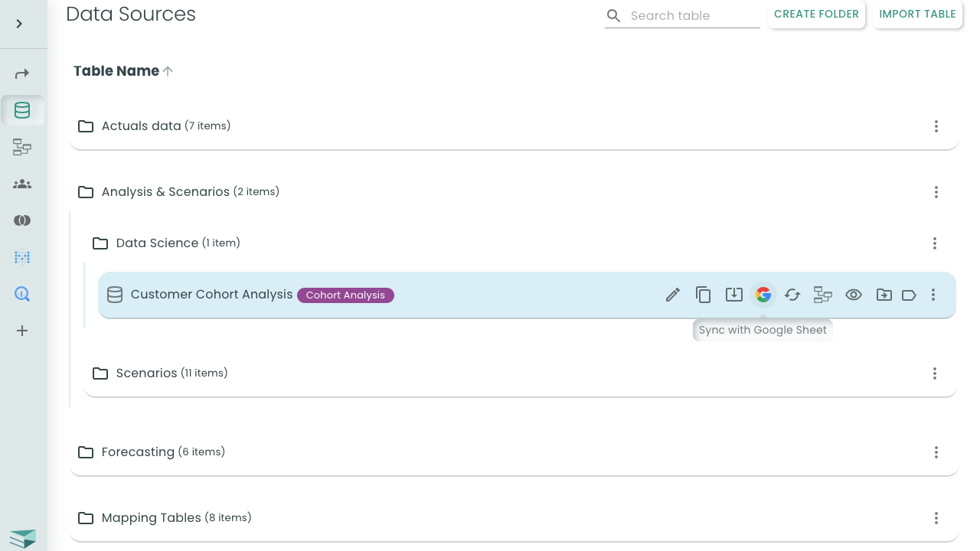Collapse the Analysis & Scenarios folder
Image resolution: width=980 pixels, height=551 pixels.
click(x=513, y=192)
